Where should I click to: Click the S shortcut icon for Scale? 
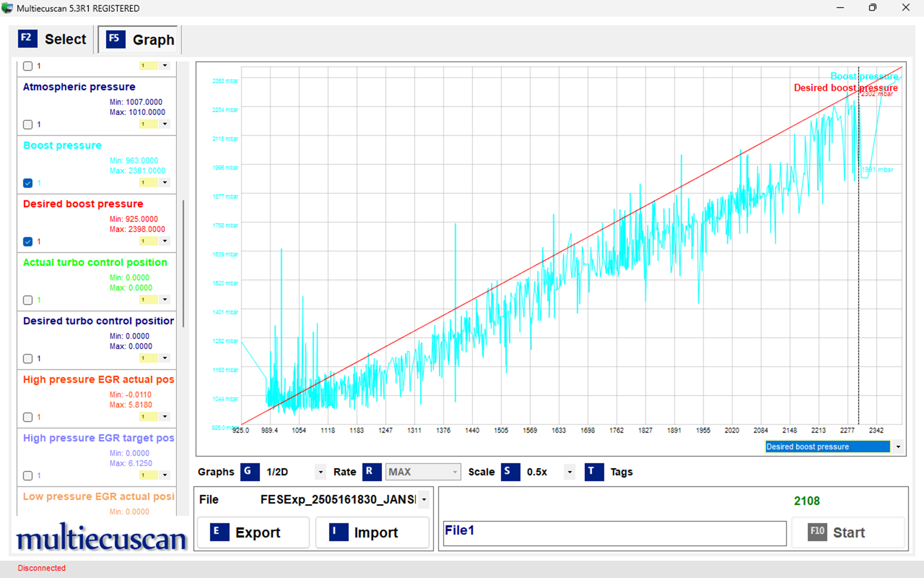(510, 472)
